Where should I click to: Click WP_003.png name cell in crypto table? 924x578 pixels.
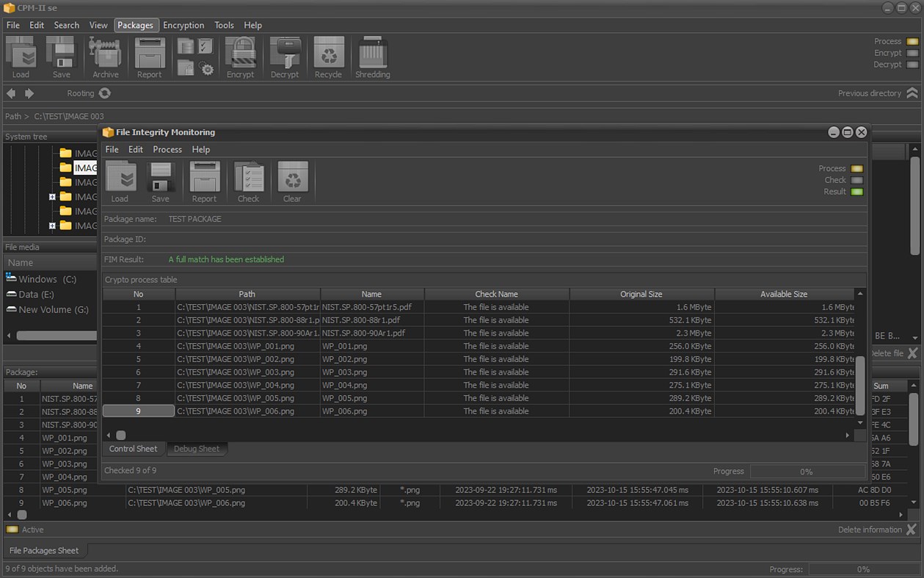pyautogui.click(x=372, y=372)
